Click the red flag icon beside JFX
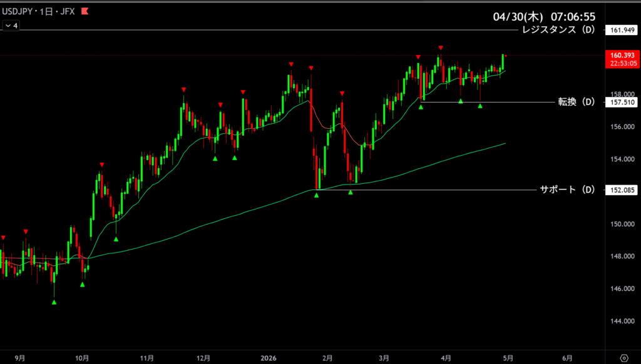 pos(85,11)
